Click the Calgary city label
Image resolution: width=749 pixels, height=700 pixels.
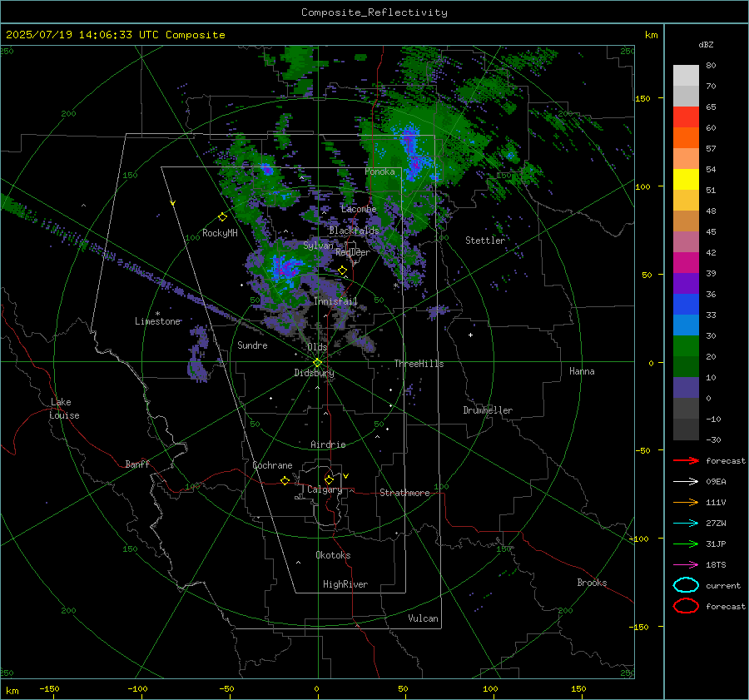pyautogui.click(x=325, y=489)
